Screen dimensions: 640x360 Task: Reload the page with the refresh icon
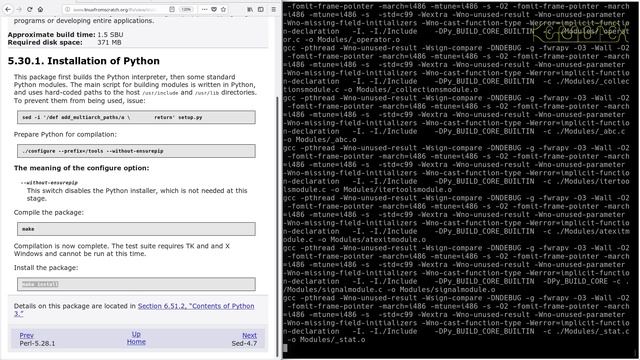click(30, 9)
